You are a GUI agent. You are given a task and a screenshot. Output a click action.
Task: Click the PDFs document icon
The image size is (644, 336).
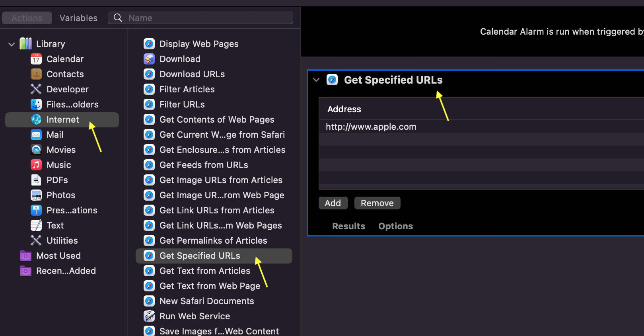coord(36,180)
